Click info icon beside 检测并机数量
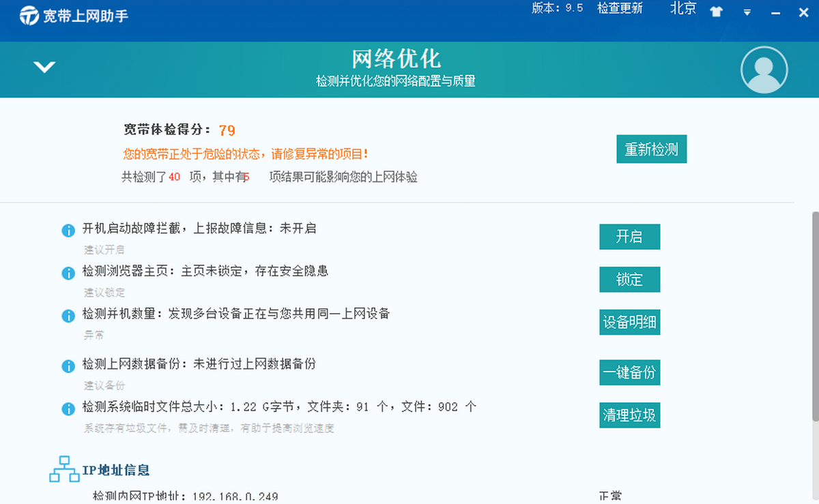This screenshot has width=819, height=504. 68,316
